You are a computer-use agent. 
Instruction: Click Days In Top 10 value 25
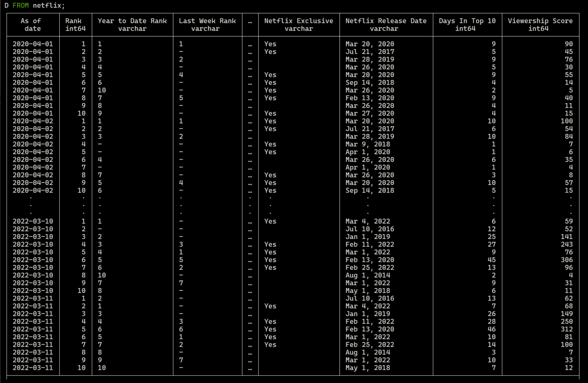pyautogui.click(x=492, y=237)
